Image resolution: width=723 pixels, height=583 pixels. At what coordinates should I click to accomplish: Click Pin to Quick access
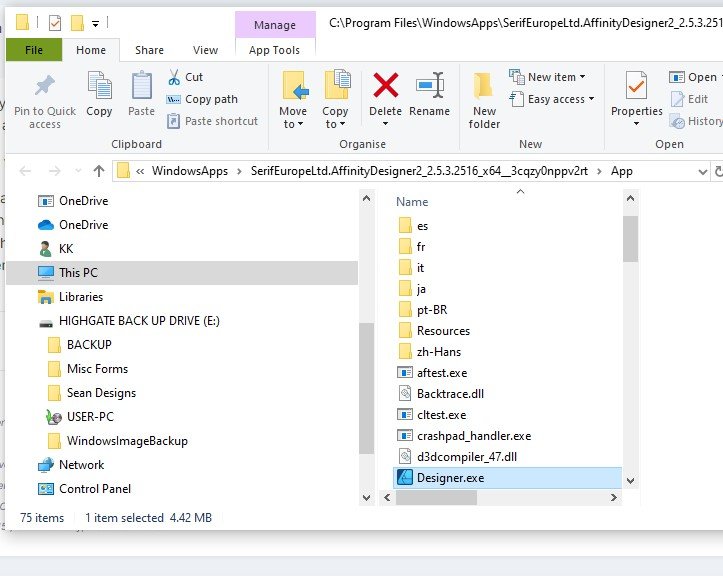tap(45, 101)
